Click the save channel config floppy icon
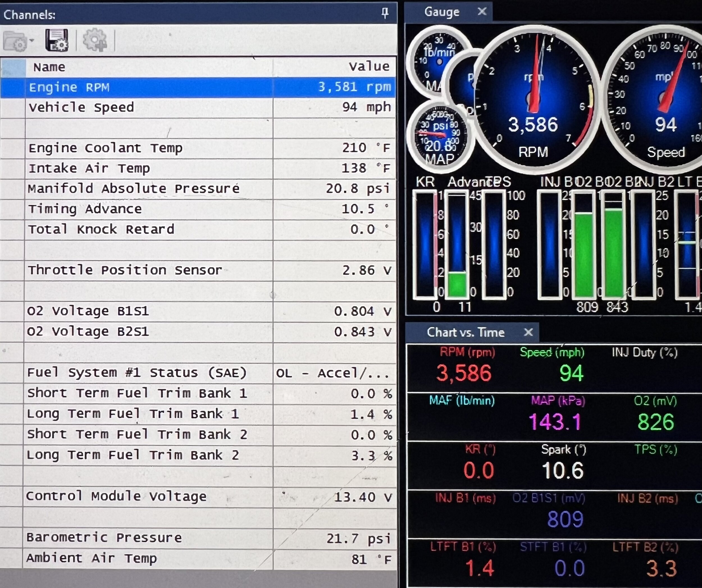This screenshot has height=588, width=702. coord(57,40)
